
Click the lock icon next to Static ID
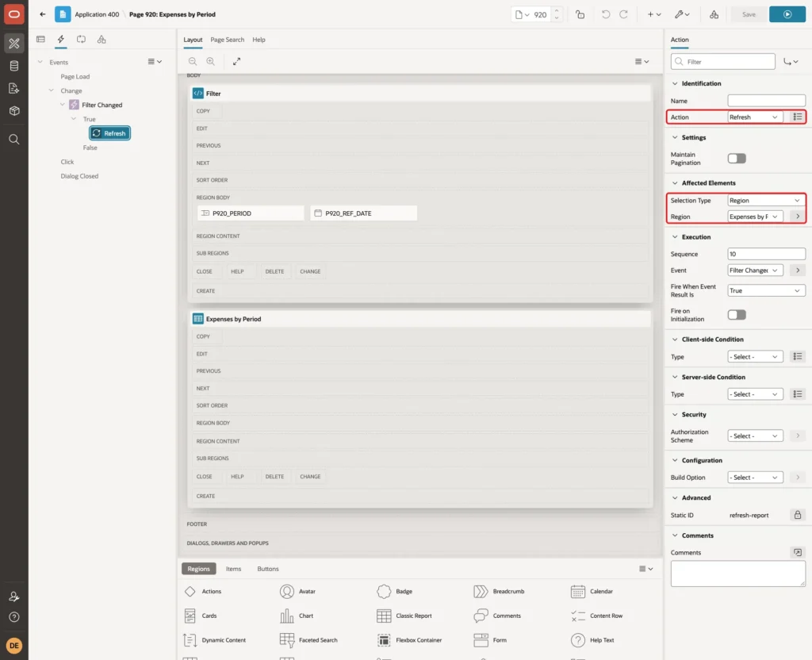798,515
